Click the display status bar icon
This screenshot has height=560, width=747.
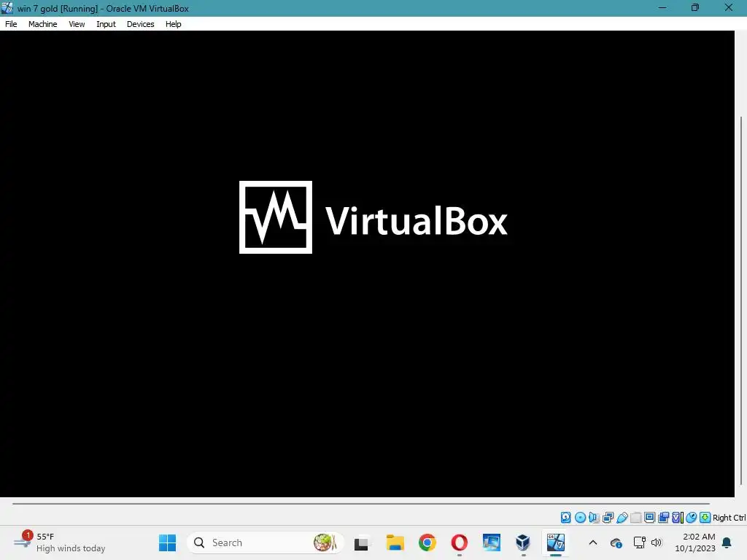(x=649, y=517)
